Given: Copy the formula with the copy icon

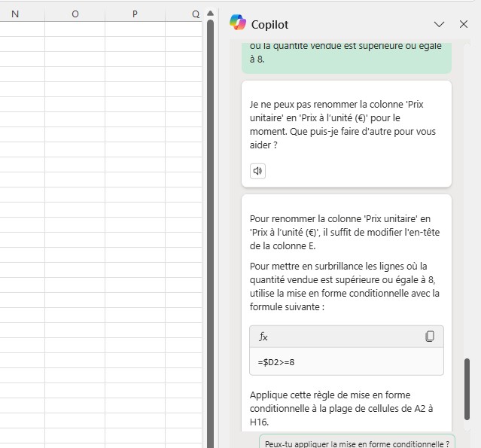Looking at the screenshot, I should [430, 337].
